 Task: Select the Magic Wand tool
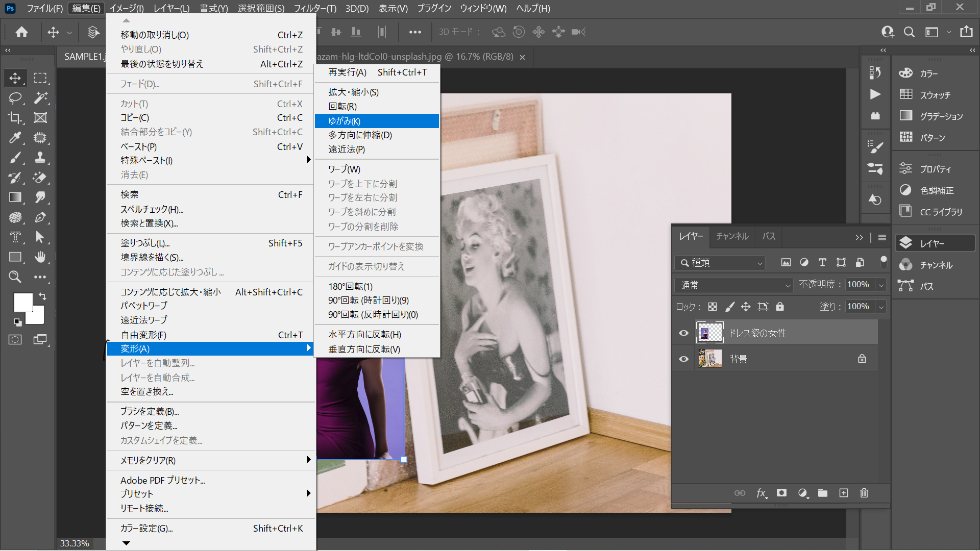point(40,98)
